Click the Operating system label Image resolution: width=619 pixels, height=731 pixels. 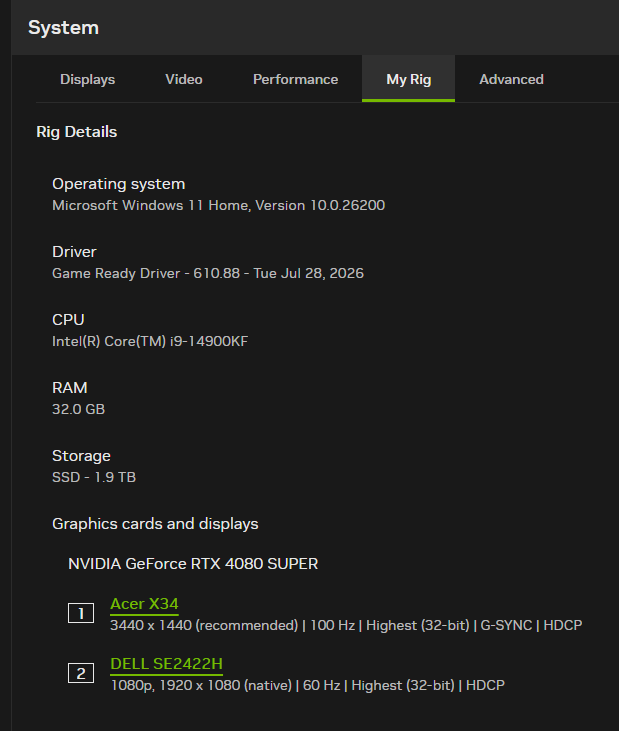118,184
